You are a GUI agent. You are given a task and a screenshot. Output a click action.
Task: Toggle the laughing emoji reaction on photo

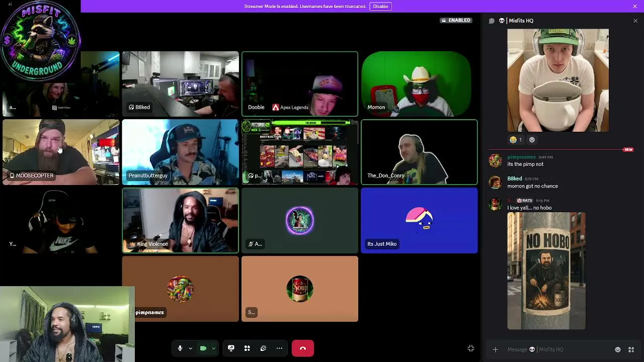pos(516,140)
